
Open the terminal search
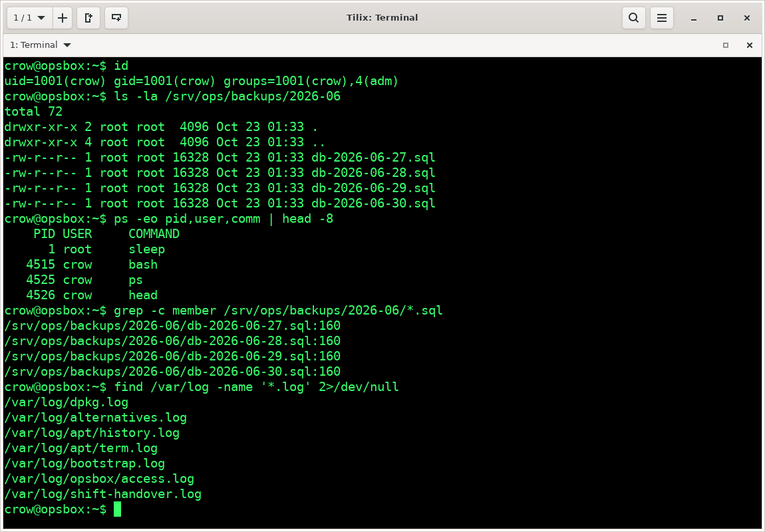click(634, 18)
